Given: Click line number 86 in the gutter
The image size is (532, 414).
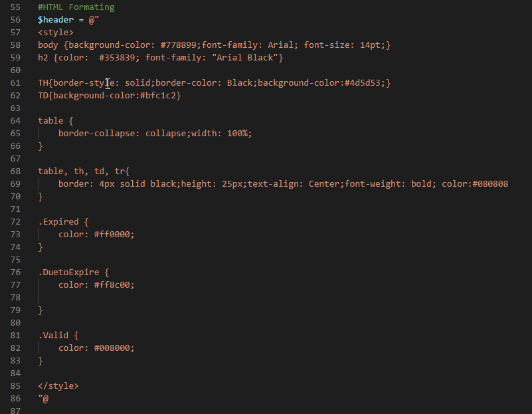Looking at the screenshot, I should pyautogui.click(x=16, y=399).
